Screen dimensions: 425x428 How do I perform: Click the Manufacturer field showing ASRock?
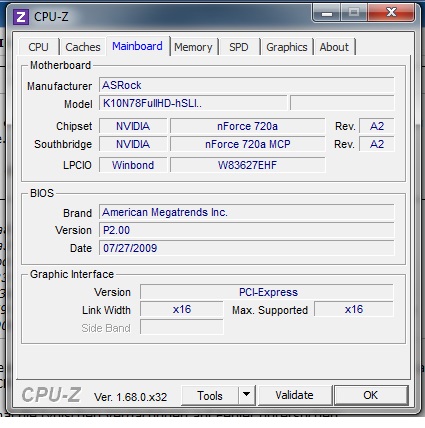tap(246, 85)
